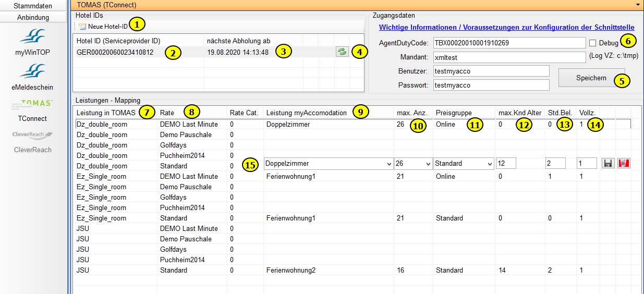The width and height of the screenshot is (644, 294).
Task: Click the max. Anz. column header
Action: pos(412,113)
